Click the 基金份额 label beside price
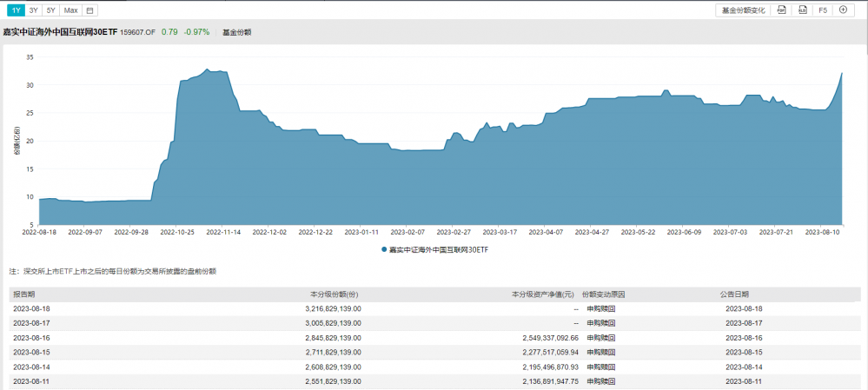Viewport: 868px width, 390px height. [236, 32]
